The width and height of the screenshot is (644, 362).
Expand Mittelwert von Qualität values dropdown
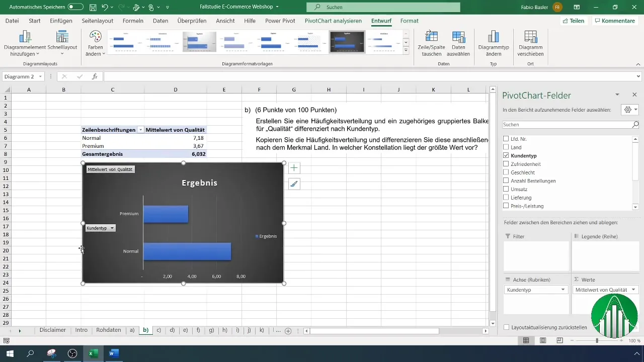tap(633, 290)
